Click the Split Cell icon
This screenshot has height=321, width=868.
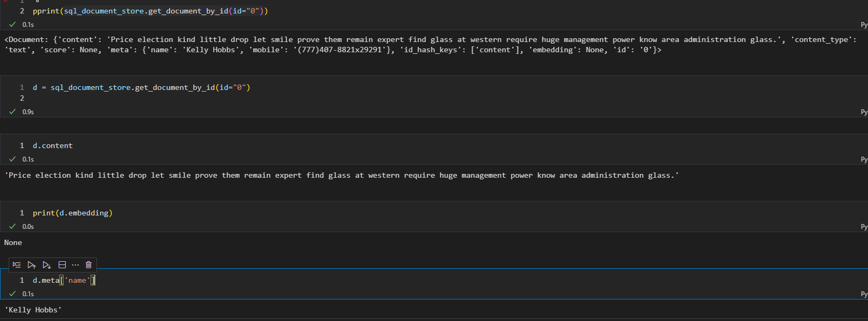[62, 265]
